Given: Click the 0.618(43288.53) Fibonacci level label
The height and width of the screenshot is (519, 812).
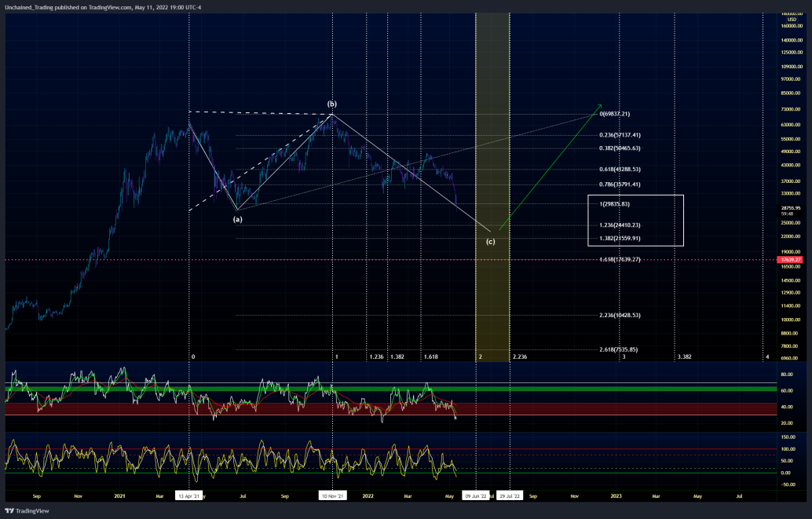Looking at the screenshot, I should [x=619, y=169].
